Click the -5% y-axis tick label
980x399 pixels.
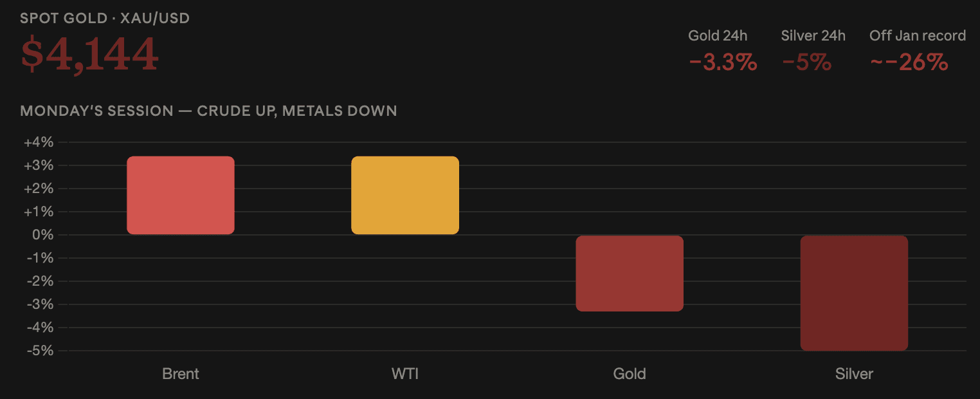40,351
